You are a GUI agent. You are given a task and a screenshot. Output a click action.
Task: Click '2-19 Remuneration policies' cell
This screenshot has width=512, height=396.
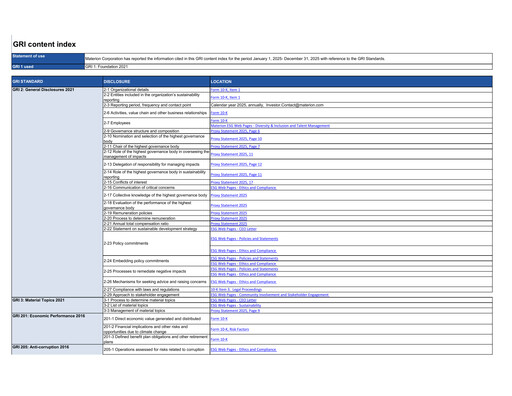coord(156,213)
